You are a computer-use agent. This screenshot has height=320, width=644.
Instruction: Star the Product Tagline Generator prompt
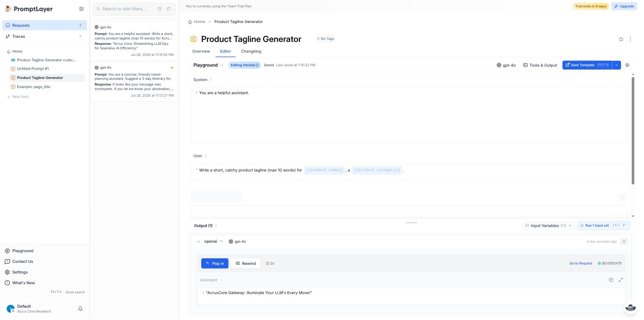click(621, 39)
